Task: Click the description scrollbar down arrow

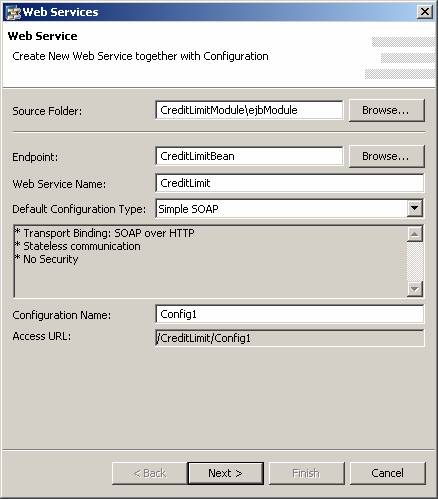Action: (414, 289)
